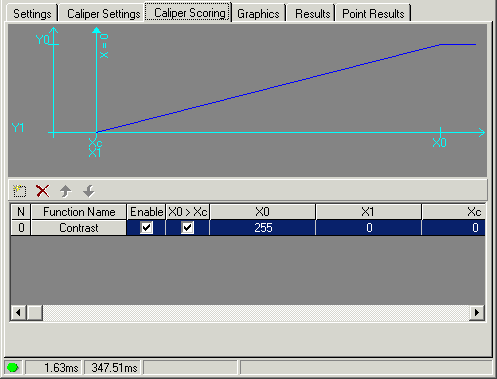Click the Function Name column header
This screenshot has height=379, width=497.
click(x=79, y=212)
